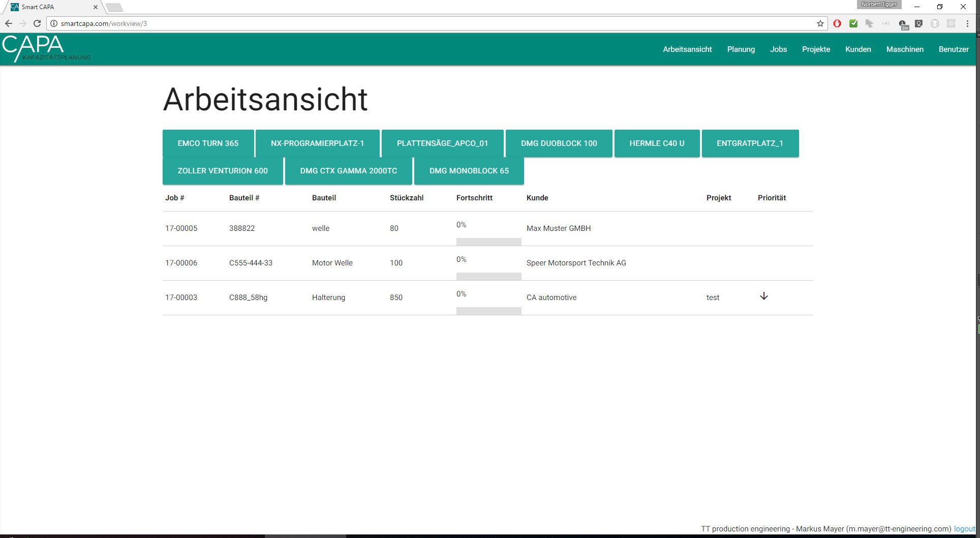This screenshot has width=980, height=538.
Task: Select the NX-PROGRAMIERPLATZ-1 machine button
Action: (x=317, y=143)
